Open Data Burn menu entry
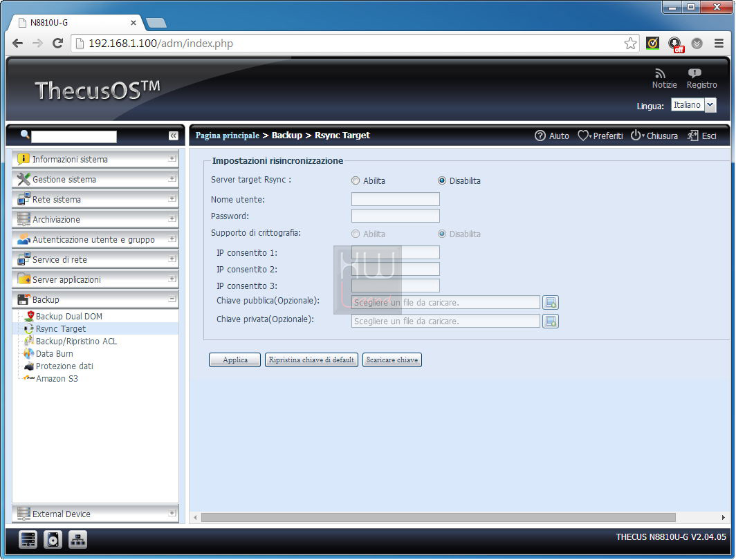736x560 pixels. click(x=55, y=354)
